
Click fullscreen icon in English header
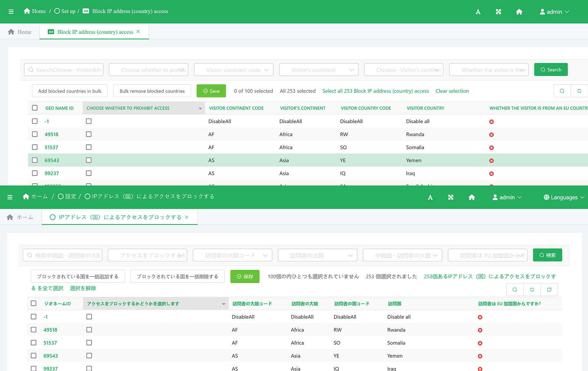[x=498, y=12]
